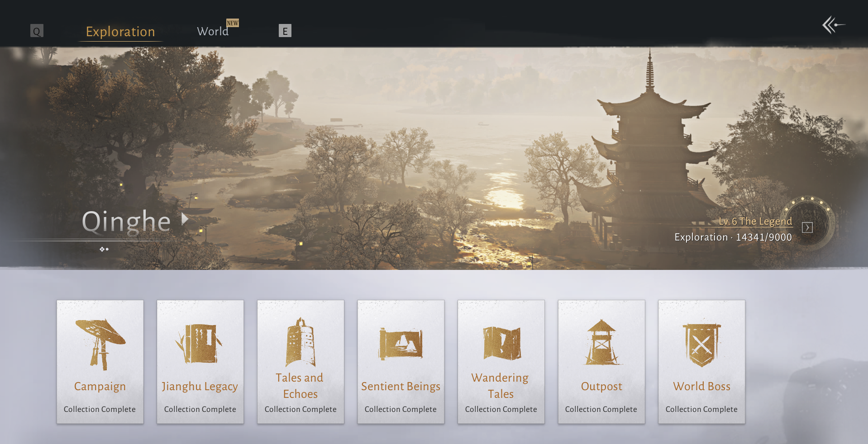Image resolution: width=868 pixels, height=444 pixels.
Task: Expand the Qinghe region selector arrow
Action: [185, 219]
